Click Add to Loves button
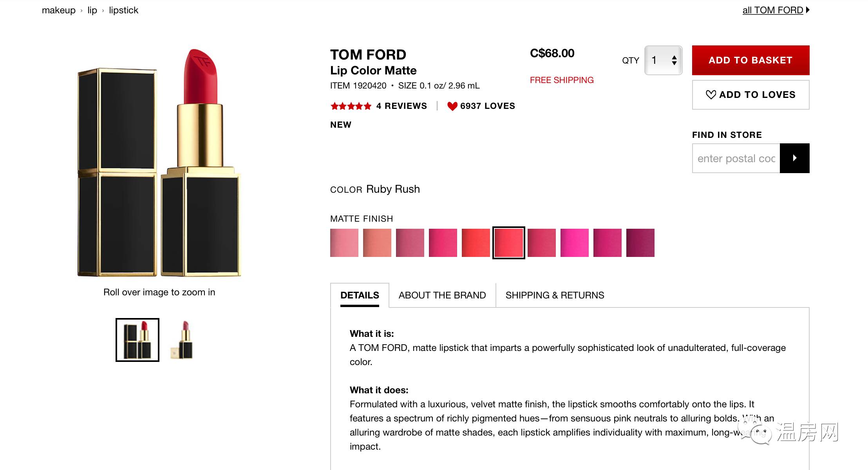 click(750, 95)
